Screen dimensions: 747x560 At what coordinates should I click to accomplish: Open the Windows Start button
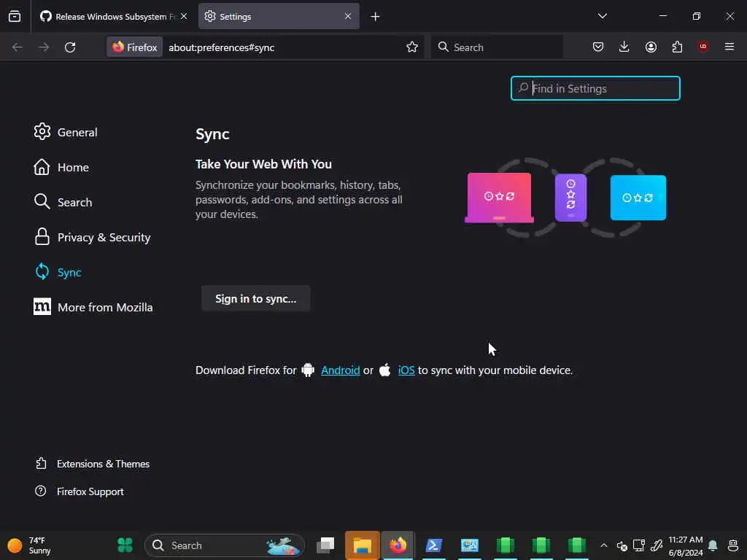[125, 545]
